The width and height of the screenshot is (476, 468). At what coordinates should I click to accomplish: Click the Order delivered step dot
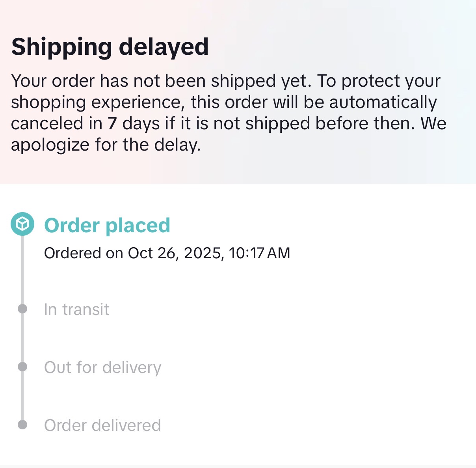(22, 425)
